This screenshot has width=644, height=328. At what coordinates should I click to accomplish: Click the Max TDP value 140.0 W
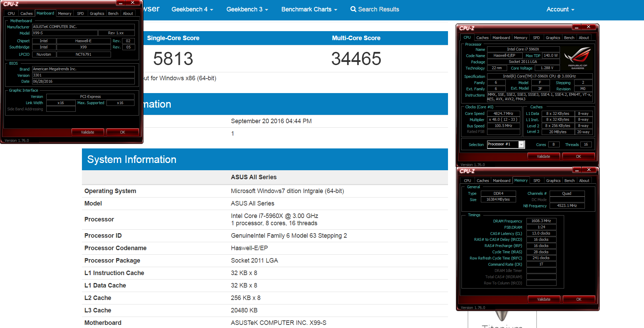pyautogui.click(x=551, y=55)
